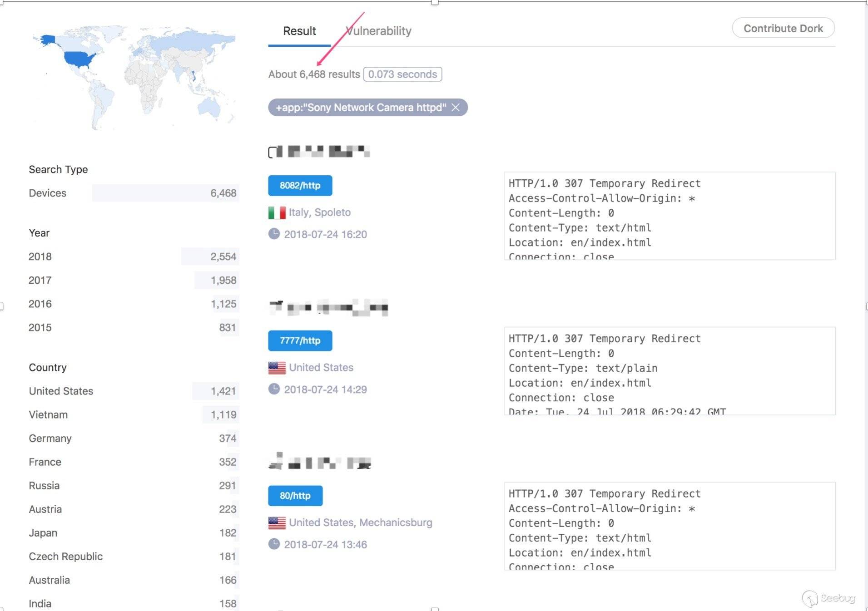This screenshot has width=868, height=611.
Task: Click the text/plain response banner box
Action: click(x=670, y=371)
